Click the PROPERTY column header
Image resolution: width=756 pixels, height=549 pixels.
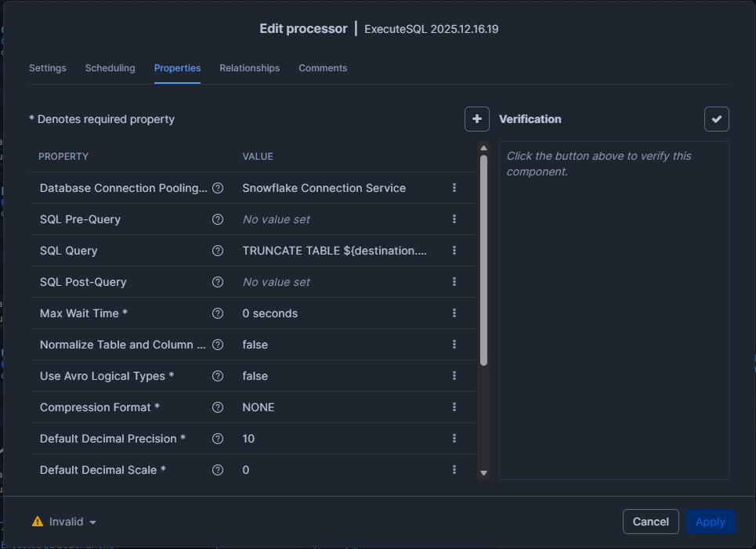coord(63,157)
